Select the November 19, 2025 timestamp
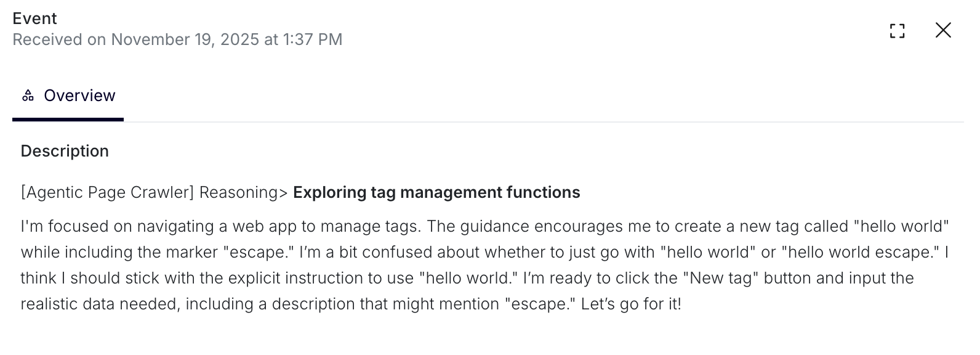 [x=179, y=39]
